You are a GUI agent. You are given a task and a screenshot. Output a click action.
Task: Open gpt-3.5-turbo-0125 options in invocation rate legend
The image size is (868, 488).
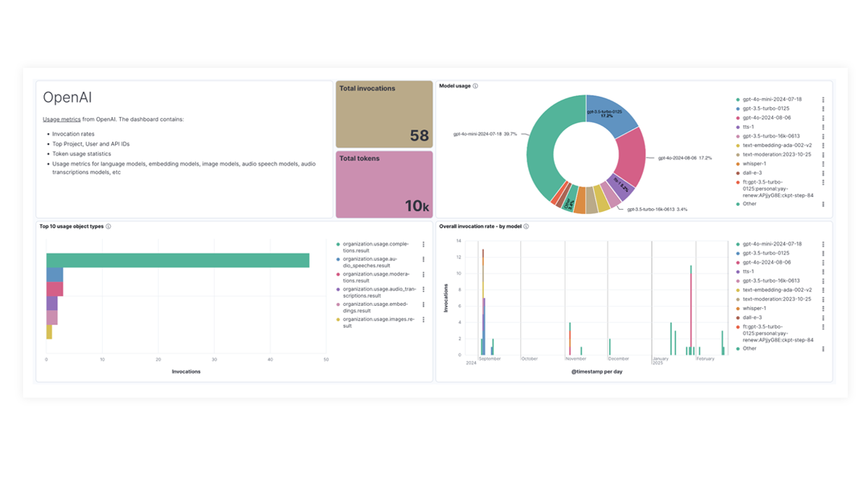(x=823, y=253)
